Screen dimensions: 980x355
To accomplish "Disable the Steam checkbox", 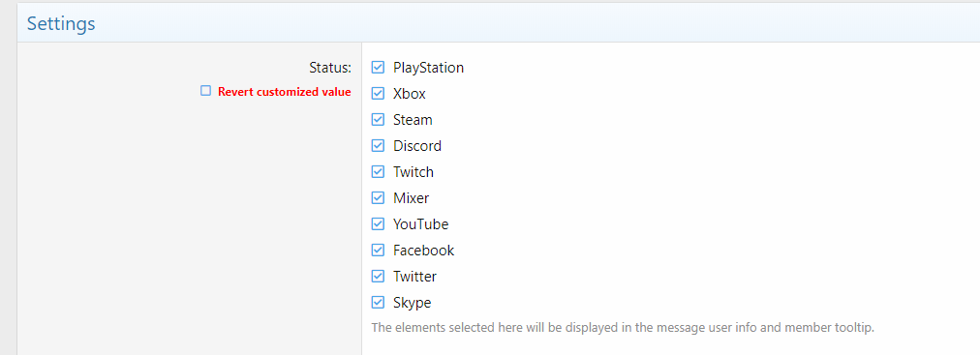I will (x=378, y=120).
